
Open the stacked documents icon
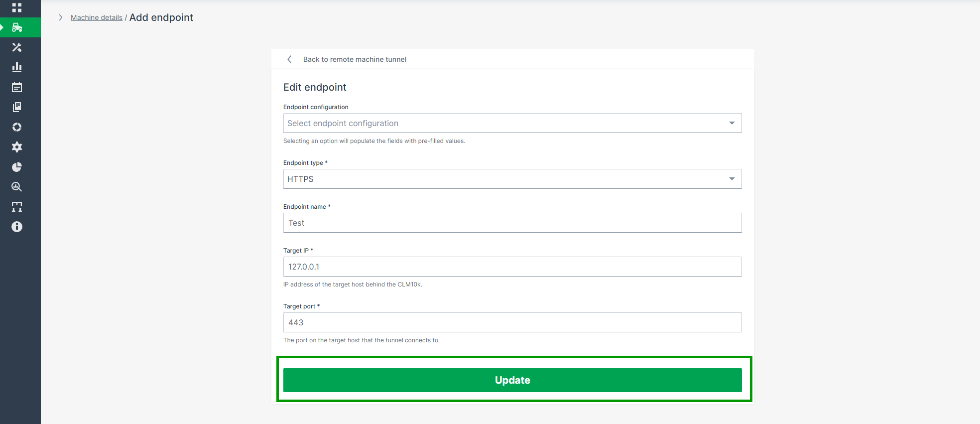tap(17, 107)
